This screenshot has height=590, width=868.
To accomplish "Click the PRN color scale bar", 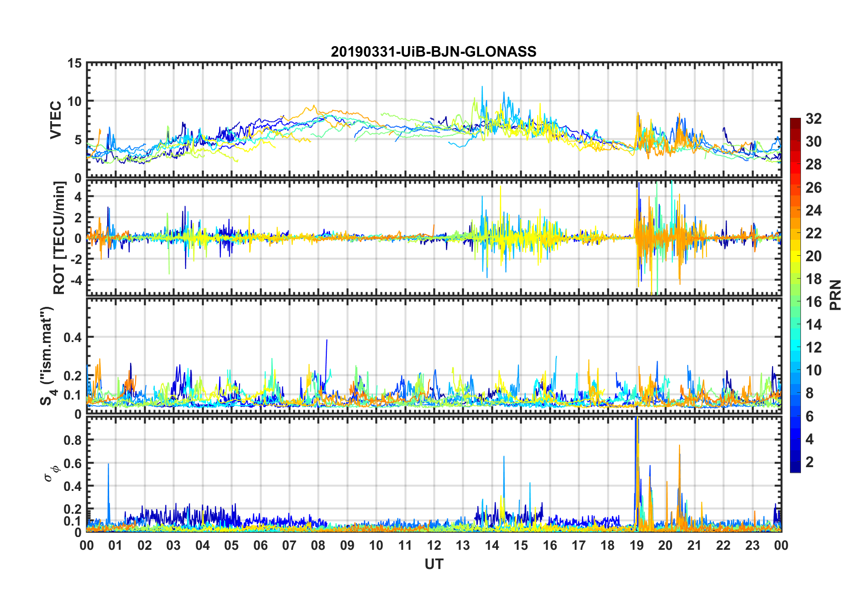I will pyautogui.click(x=795, y=295).
